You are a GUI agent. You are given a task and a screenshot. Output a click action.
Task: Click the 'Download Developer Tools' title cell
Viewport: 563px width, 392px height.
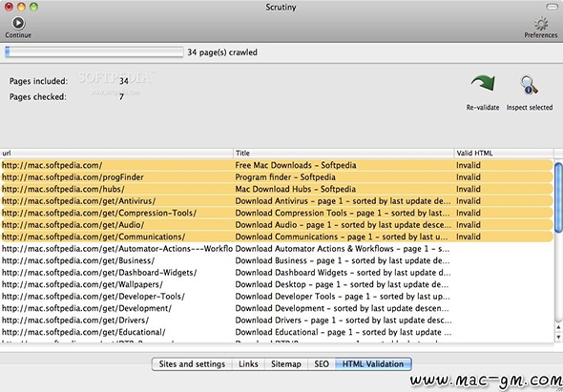click(x=343, y=297)
